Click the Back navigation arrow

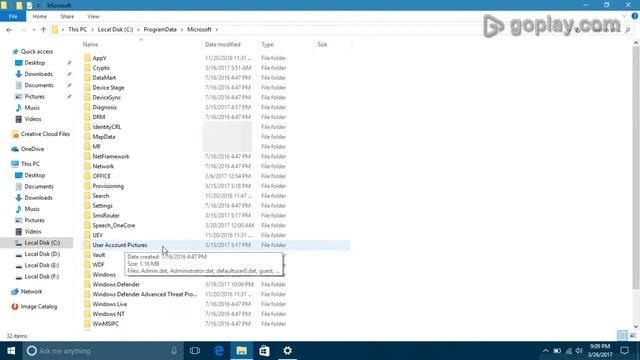tap(9, 30)
